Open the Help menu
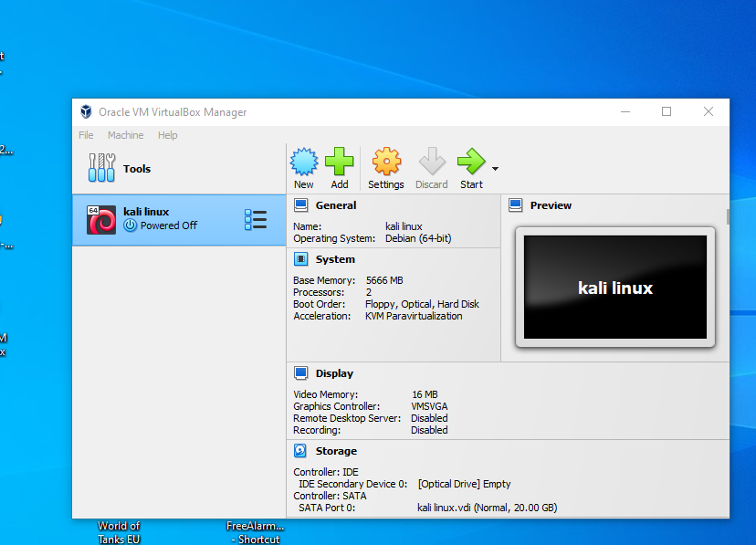The height and width of the screenshot is (545, 756). [168, 135]
